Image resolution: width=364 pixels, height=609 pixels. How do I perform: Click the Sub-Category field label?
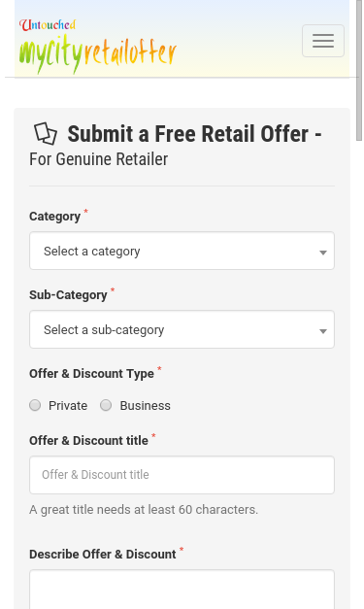pos(68,295)
